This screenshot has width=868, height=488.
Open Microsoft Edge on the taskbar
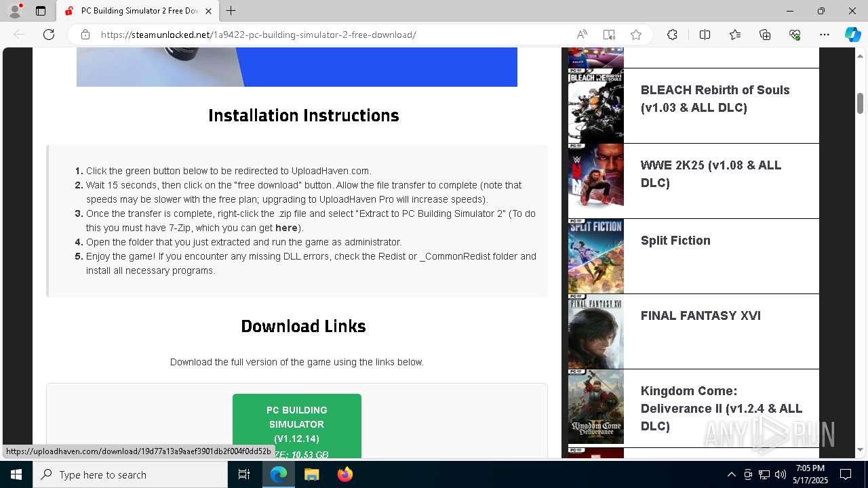pyautogui.click(x=279, y=474)
